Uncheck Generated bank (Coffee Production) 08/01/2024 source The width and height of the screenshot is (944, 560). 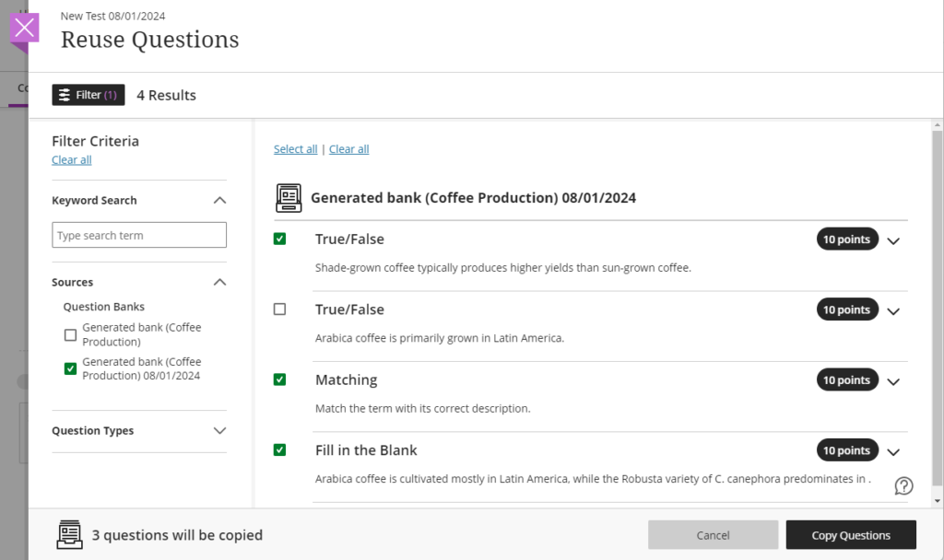click(70, 368)
